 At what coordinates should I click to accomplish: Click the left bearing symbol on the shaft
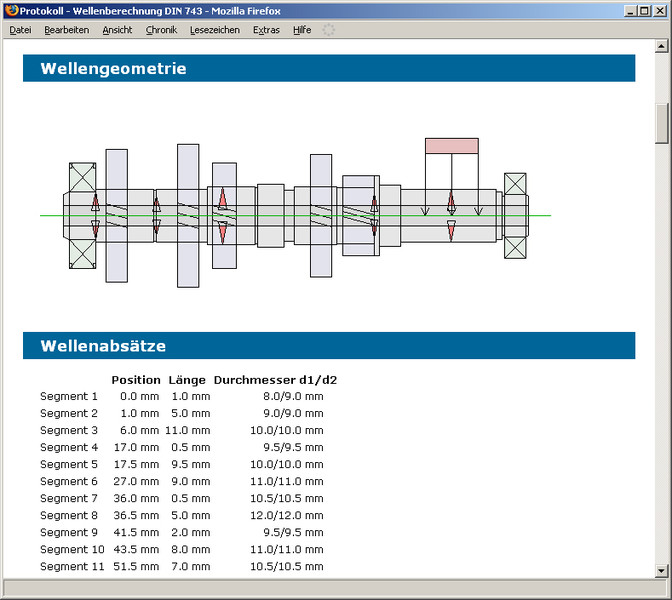[x=81, y=215]
